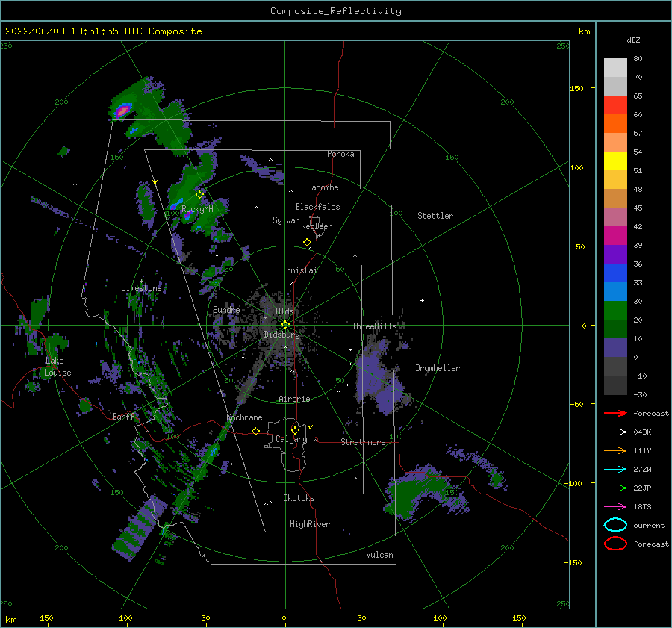
Task: Click the Lacombe label
Action: coord(323,187)
